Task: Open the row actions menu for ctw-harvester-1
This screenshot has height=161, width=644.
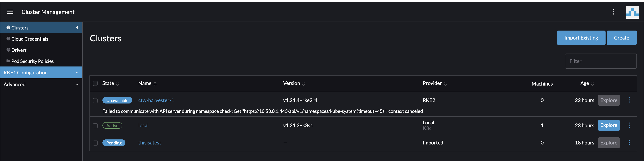Action: (x=629, y=100)
